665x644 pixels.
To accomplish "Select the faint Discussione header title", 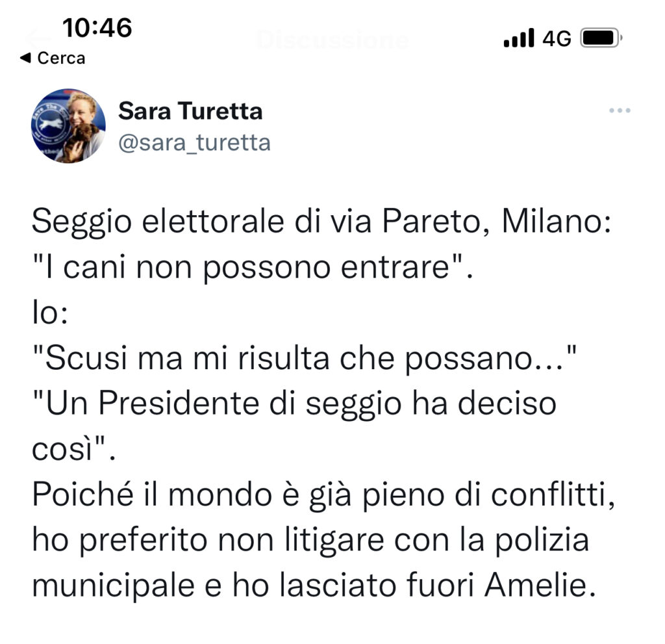I will point(332,40).
